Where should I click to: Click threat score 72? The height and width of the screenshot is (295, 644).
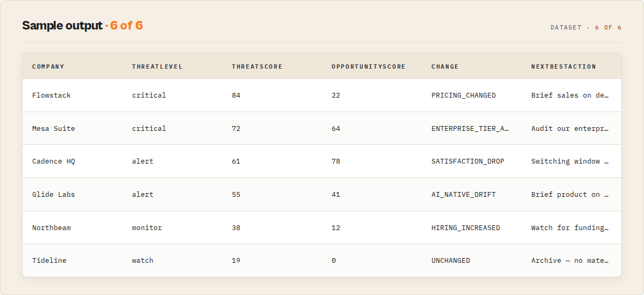click(x=236, y=129)
